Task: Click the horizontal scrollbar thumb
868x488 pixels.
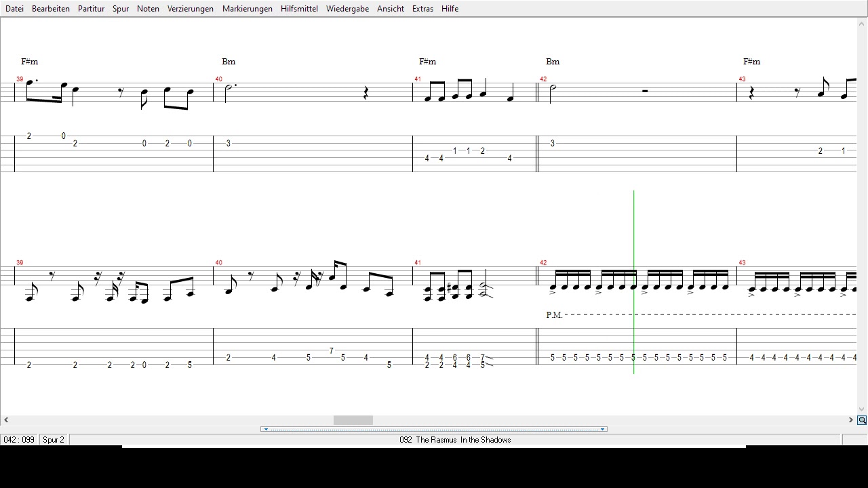Action: pyautogui.click(x=353, y=420)
